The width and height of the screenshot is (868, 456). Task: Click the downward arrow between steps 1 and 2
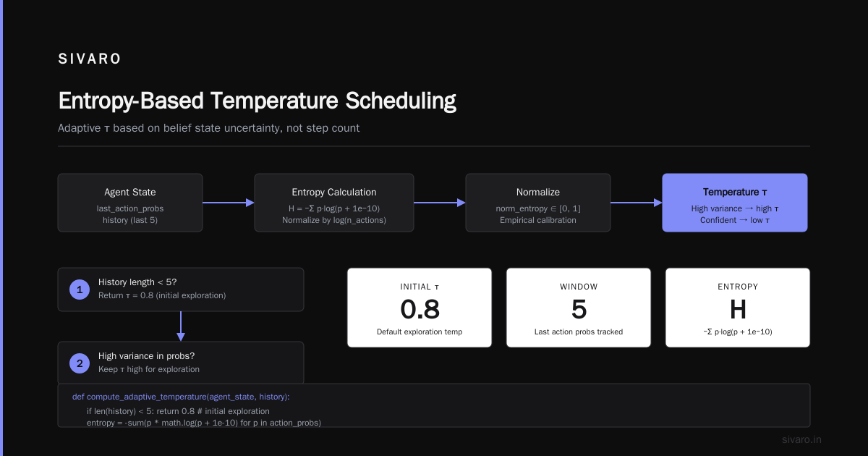pos(181,326)
